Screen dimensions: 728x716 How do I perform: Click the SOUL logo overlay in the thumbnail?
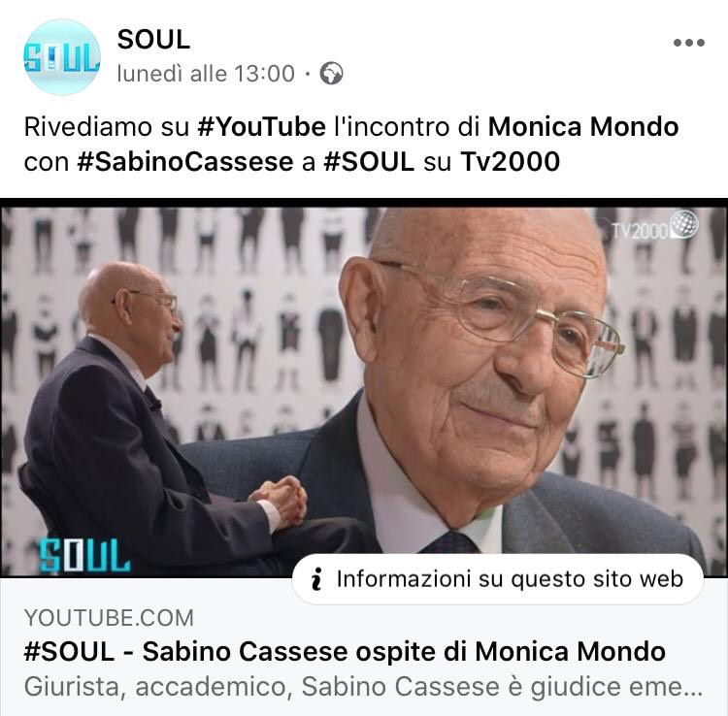tap(84, 555)
